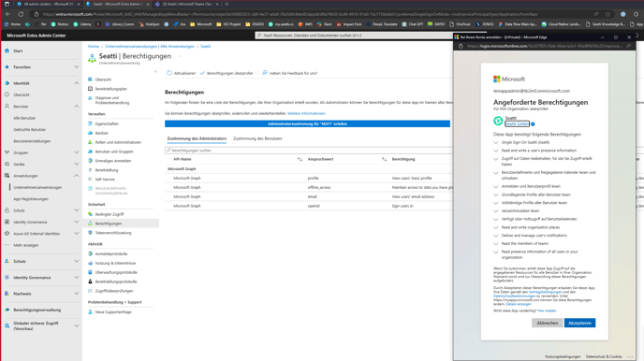Open App-Registrierungen in sidebar
The image size is (644, 361).
31,199
